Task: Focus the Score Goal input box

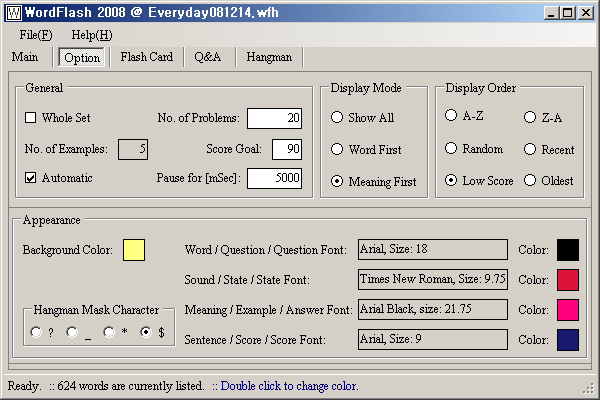Action: [x=287, y=149]
